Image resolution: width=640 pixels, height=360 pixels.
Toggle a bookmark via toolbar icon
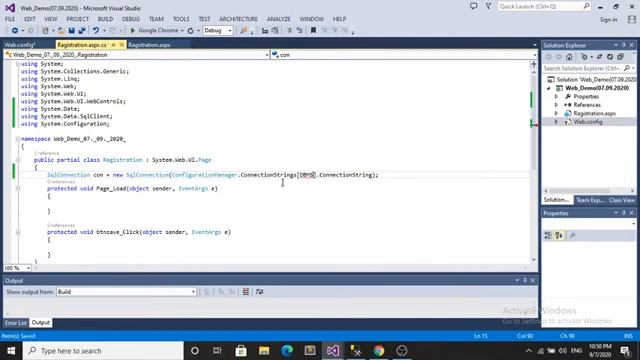pyautogui.click(x=313, y=31)
